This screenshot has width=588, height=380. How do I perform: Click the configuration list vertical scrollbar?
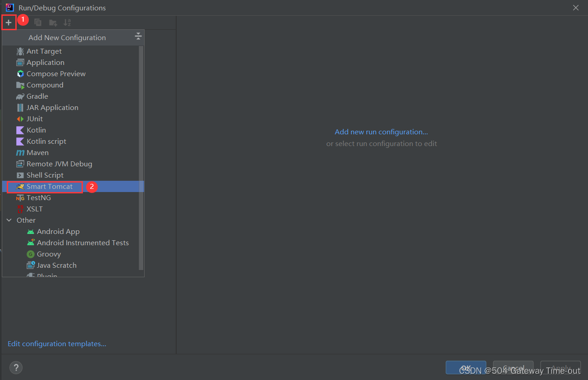(141, 158)
